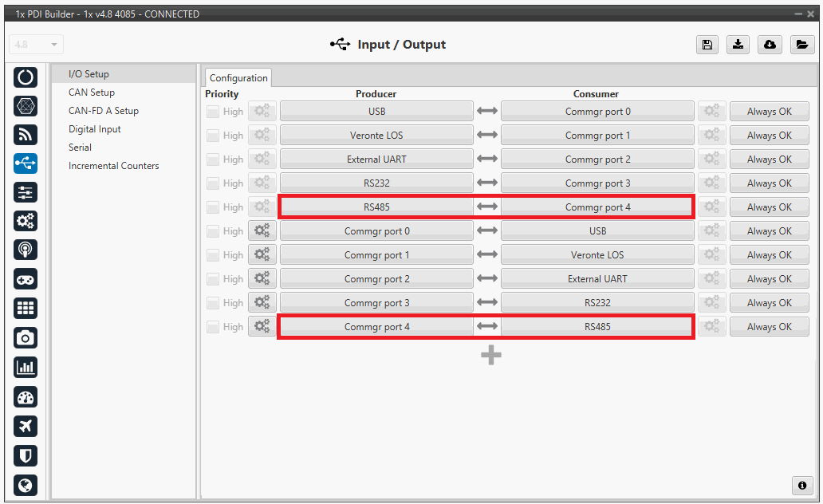Click the Veronte LOS consumer button
The width and height of the screenshot is (823, 504).
597,255
